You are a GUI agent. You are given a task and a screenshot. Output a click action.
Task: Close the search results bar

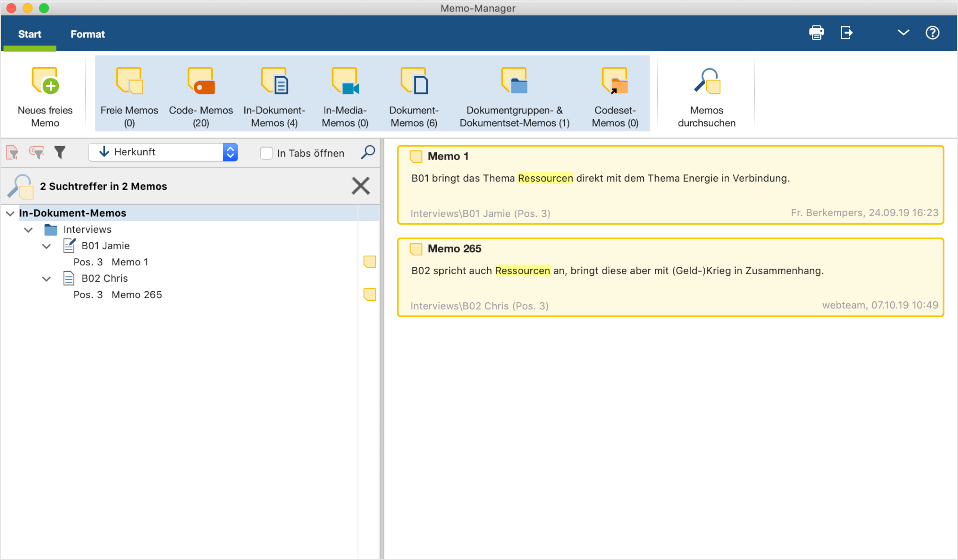click(x=361, y=186)
